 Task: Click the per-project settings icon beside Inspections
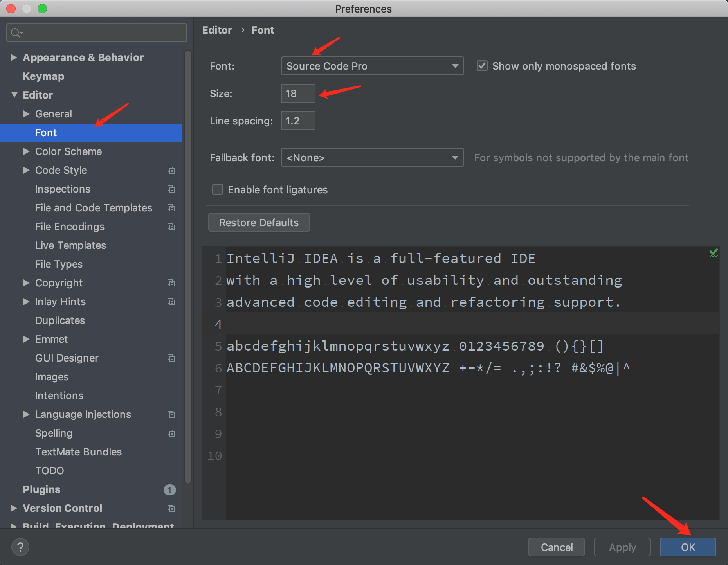(171, 189)
